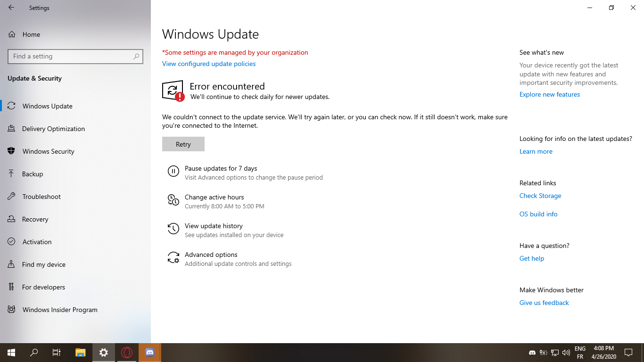Open taskbar Search magnifier
The width and height of the screenshot is (644, 362).
[x=34, y=353]
